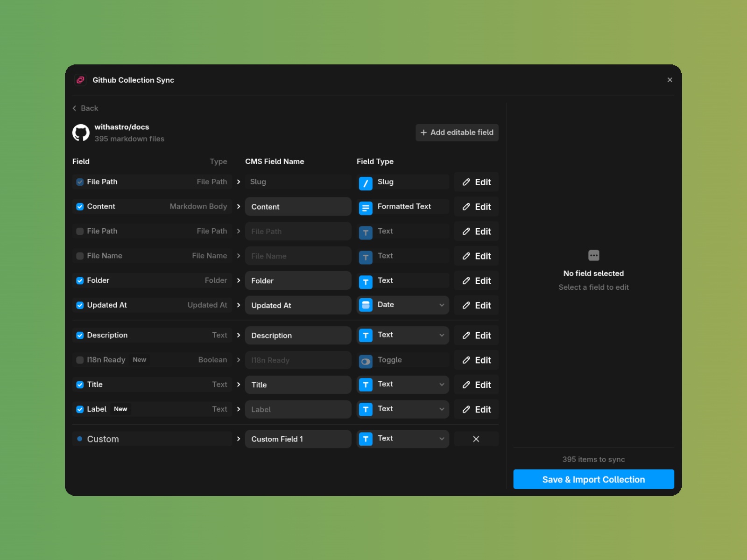The height and width of the screenshot is (560, 747).
Task: Click the Text type icon beside Title
Action: point(366,384)
